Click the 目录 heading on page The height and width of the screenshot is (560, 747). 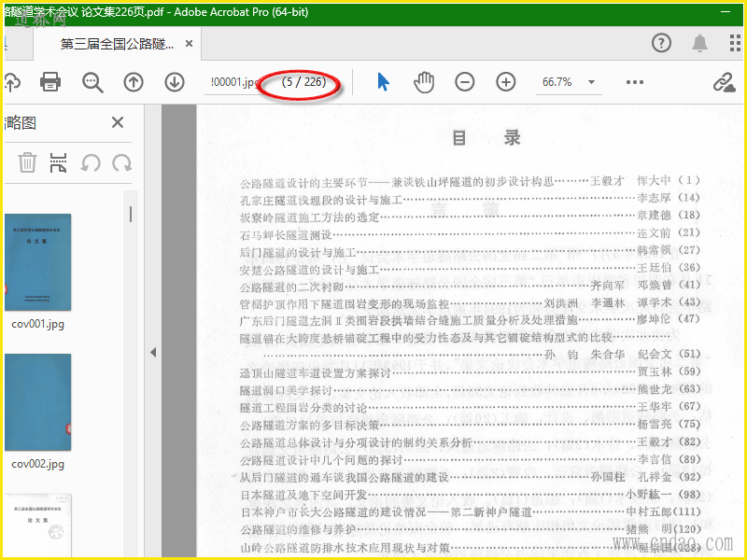(486, 138)
